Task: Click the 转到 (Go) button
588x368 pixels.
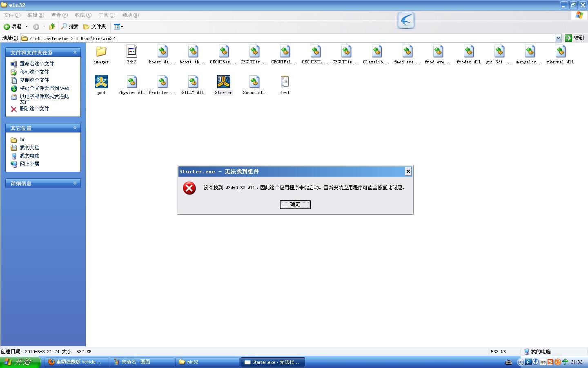Action: tap(574, 38)
